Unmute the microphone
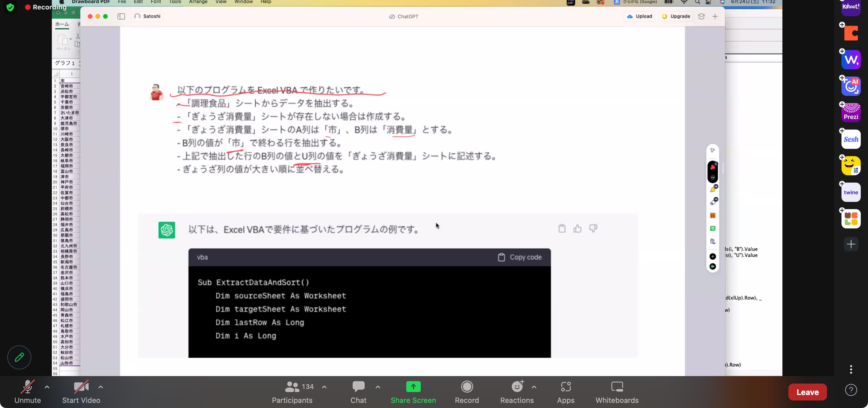 tap(27, 391)
